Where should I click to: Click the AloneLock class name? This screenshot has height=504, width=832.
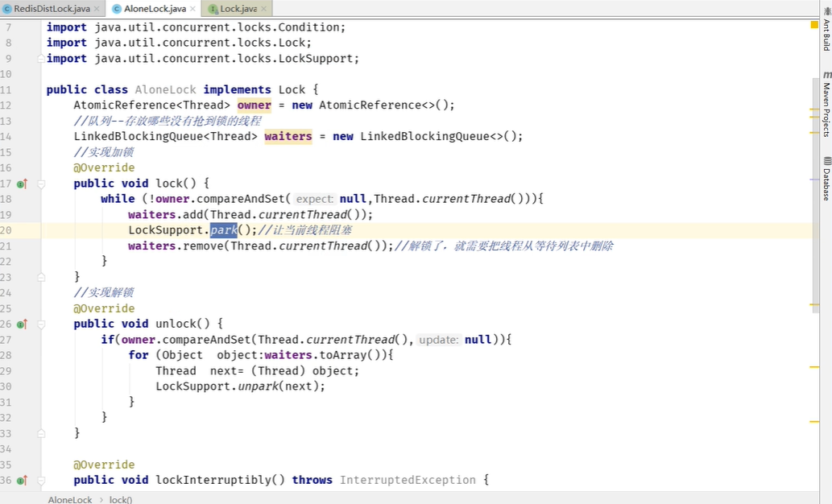165,89
